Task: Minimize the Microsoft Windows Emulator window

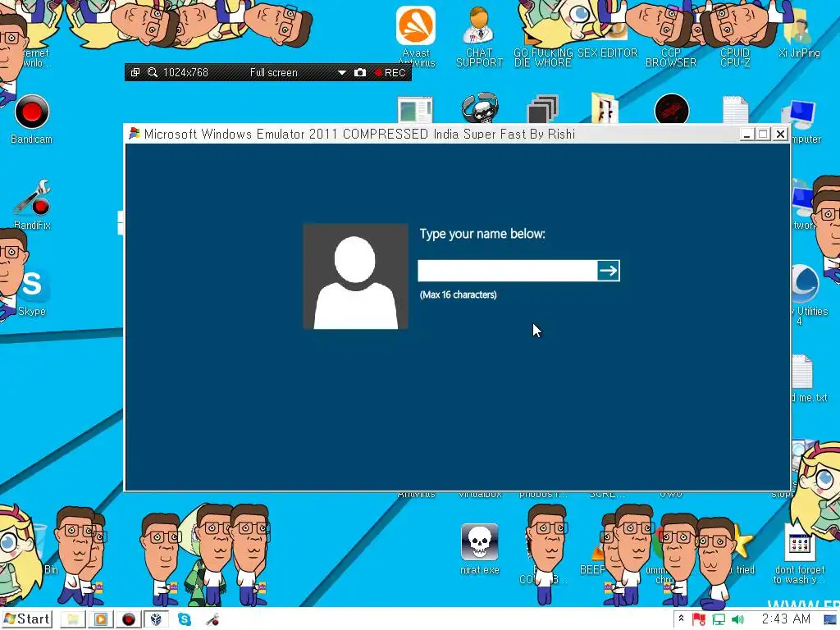Action: point(746,134)
